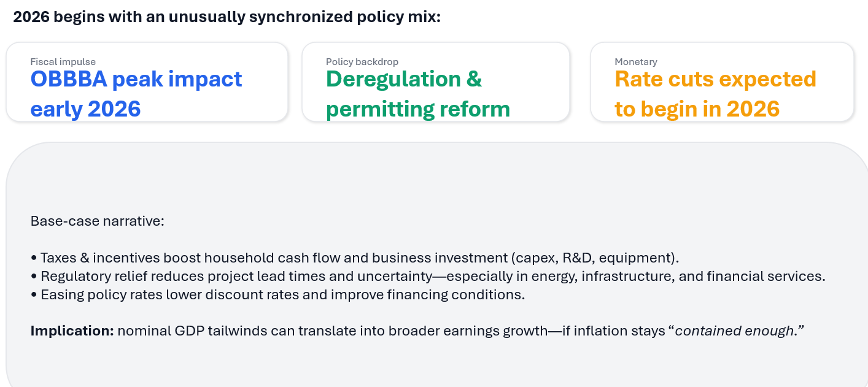Select the 'Policy backdrop' card label
Screen dimensions: 868x387
click(x=362, y=61)
